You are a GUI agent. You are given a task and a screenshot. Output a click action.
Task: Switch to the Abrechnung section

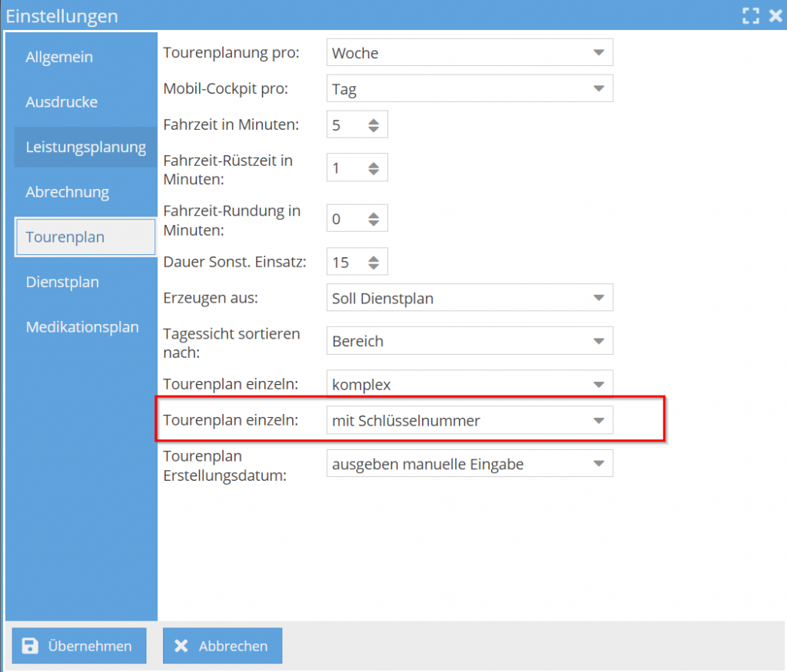[66, 191]
